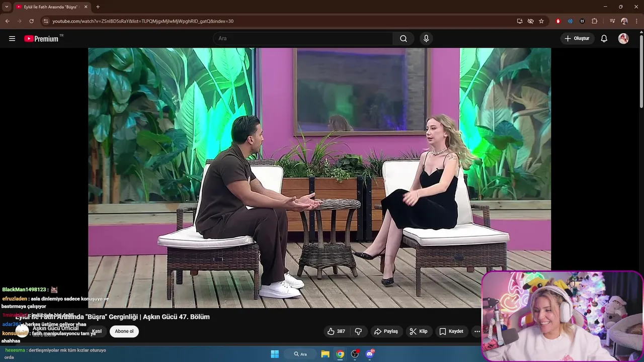Dislike the video with thumbs down
Viewport: 644px width, 362px height.
(359, 331)
